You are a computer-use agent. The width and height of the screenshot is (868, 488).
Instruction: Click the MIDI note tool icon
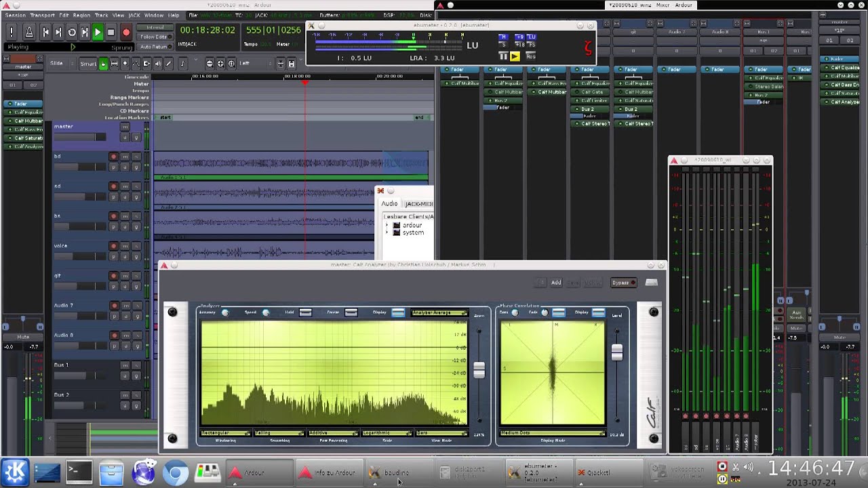tap(183, 64)
